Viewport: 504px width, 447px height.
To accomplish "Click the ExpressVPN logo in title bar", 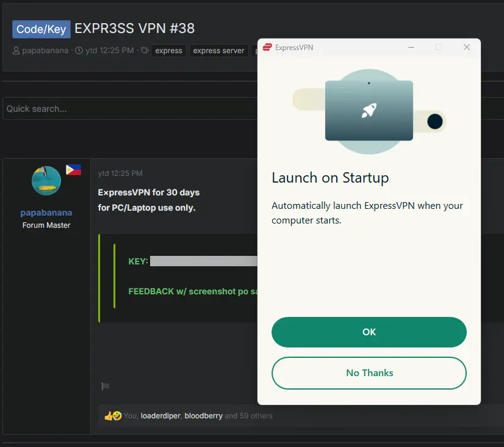I will 267,47.
